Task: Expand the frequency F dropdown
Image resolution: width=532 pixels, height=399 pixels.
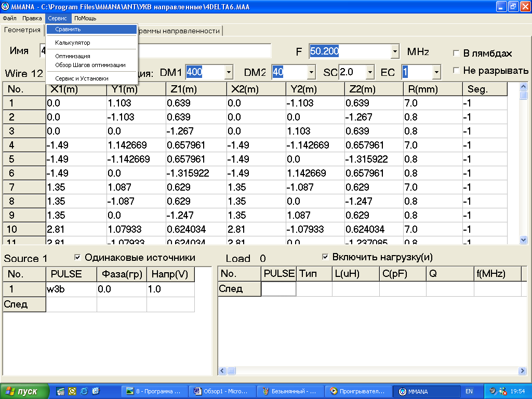Action: click(395, 51)
